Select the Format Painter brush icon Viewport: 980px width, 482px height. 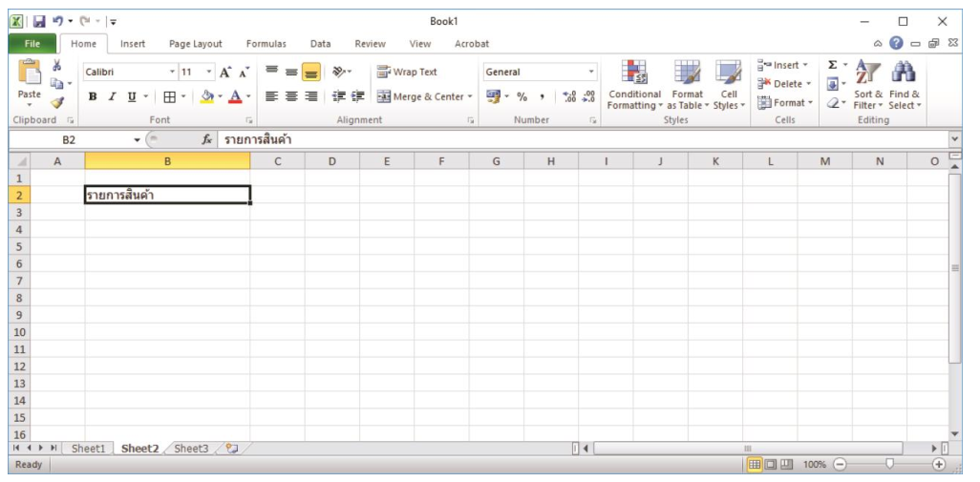coord(57,103)
